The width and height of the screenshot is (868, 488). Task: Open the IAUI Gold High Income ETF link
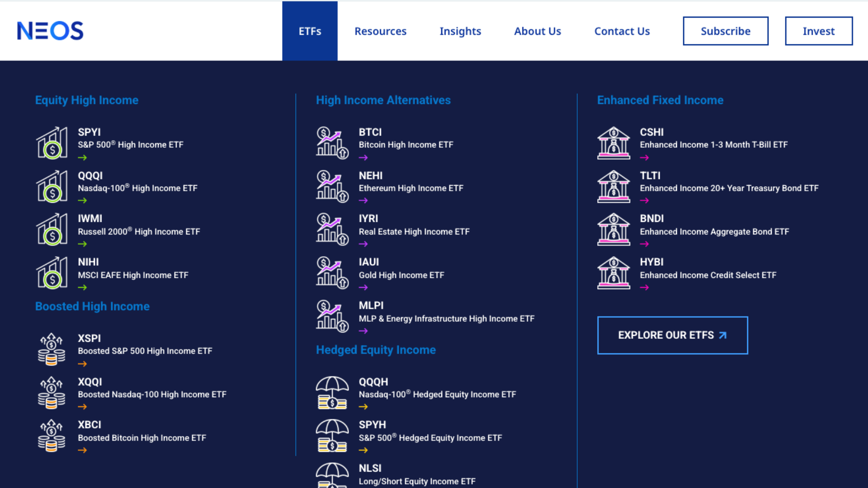click(401, 269)
